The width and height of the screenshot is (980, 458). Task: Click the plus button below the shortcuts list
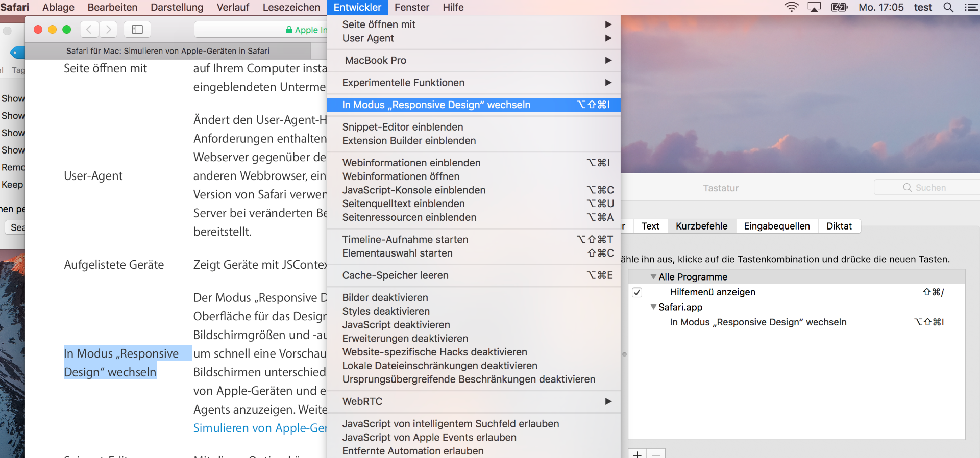coord(638,453)
